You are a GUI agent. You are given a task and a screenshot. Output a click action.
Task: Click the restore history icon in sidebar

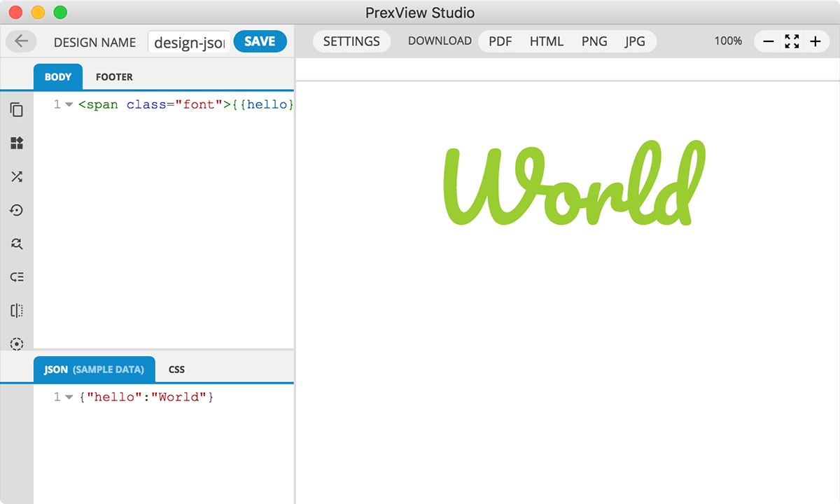[17, 210]
